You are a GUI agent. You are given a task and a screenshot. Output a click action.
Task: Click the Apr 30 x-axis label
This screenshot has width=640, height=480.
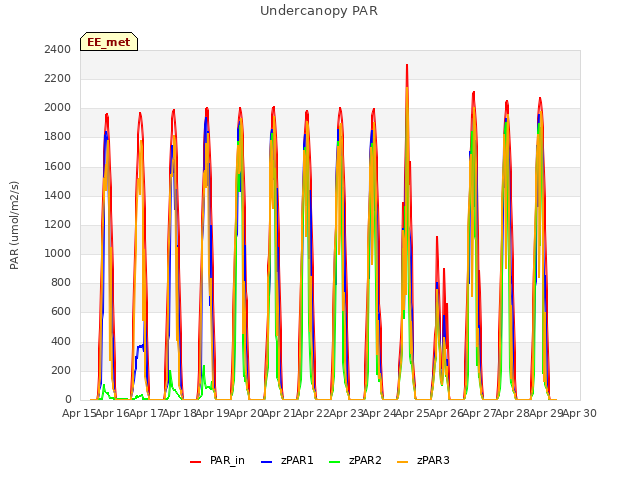[580, 413]
